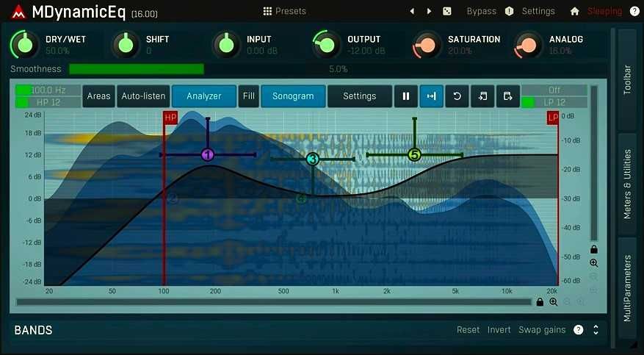Click the SATURATION knob
This screenshot has height=355, width=644.
[427, 45]
